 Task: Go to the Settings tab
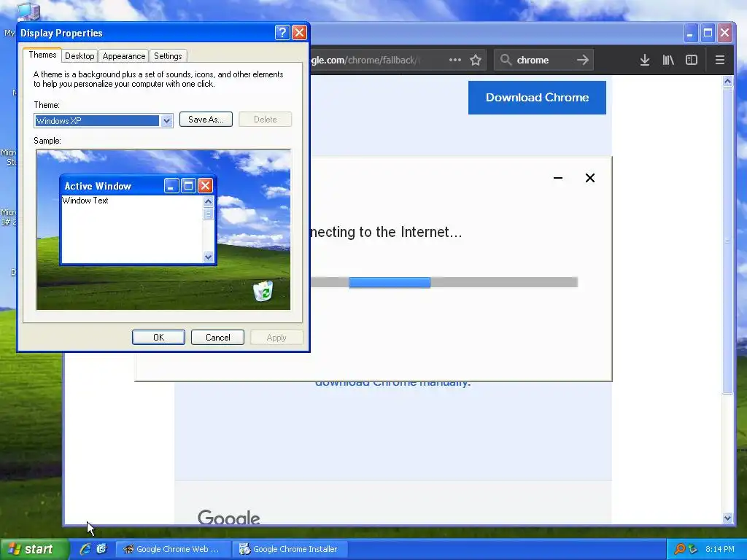pos(168,56)
